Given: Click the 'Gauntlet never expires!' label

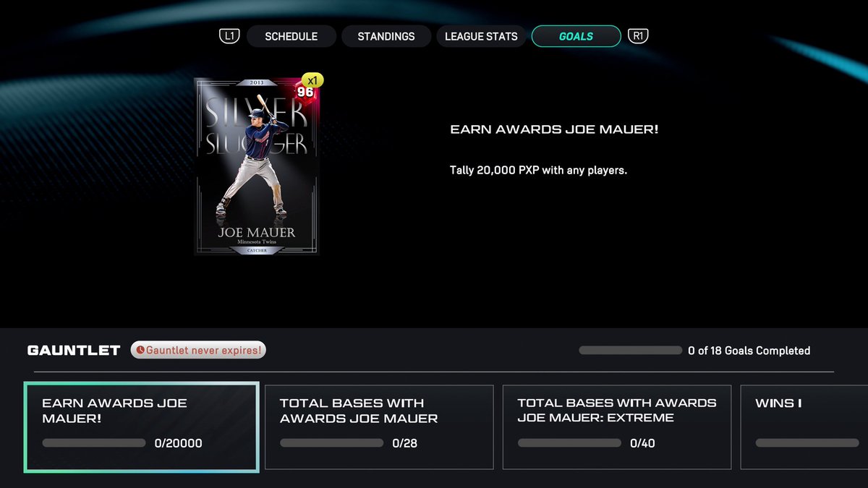Looking at the screenshot, I should 197,351.
